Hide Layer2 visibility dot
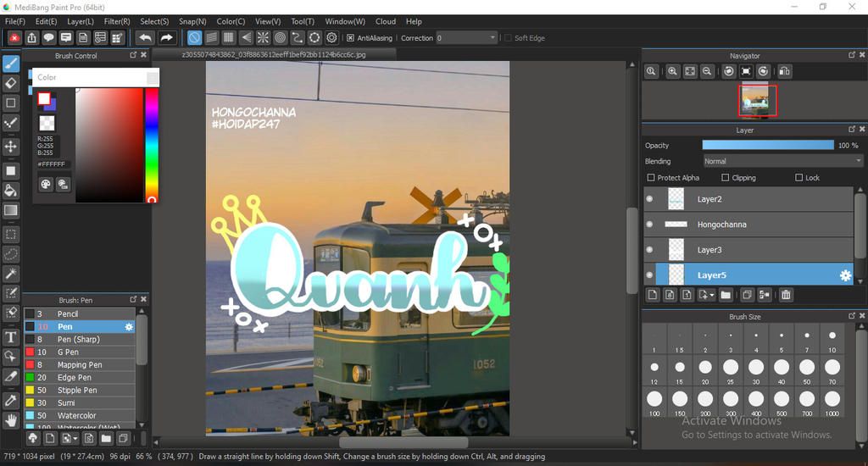 click(650, 199)
